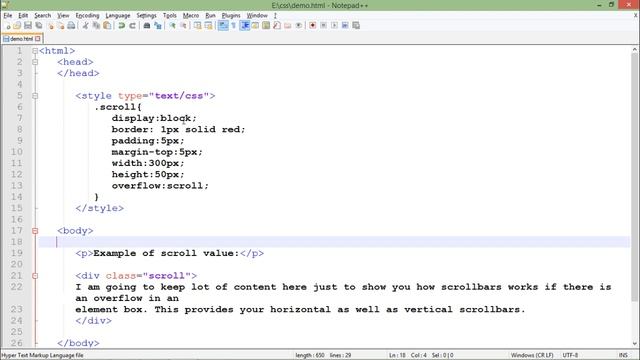Screen dimensions: 640x360
Task: Click the Undo arrow icon
Action: [x=121, y=25]
